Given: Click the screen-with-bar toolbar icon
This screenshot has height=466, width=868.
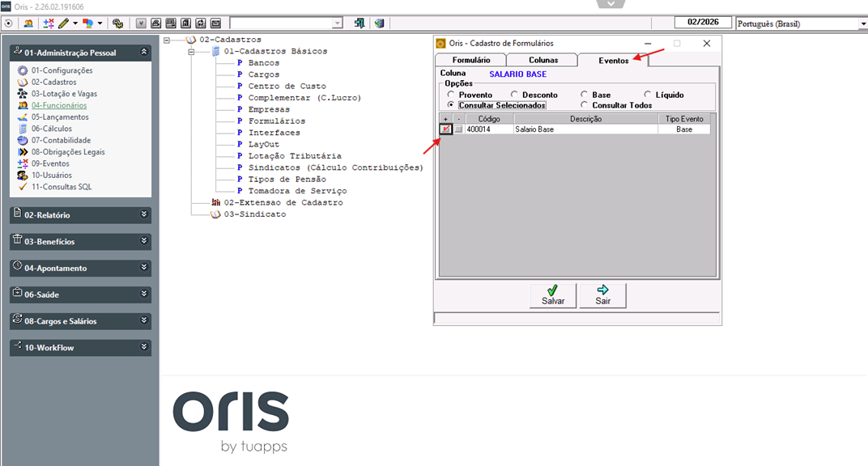Looking at the screenshot, I should 171,23.
